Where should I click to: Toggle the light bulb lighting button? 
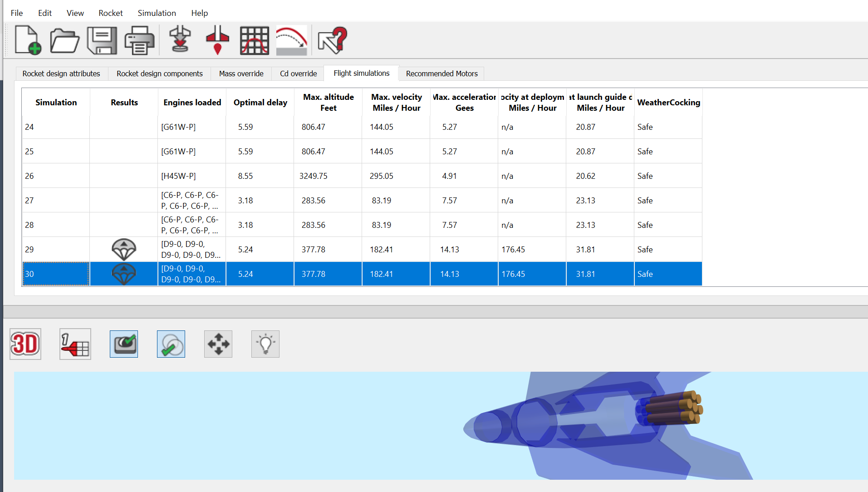tap(265, 344)
